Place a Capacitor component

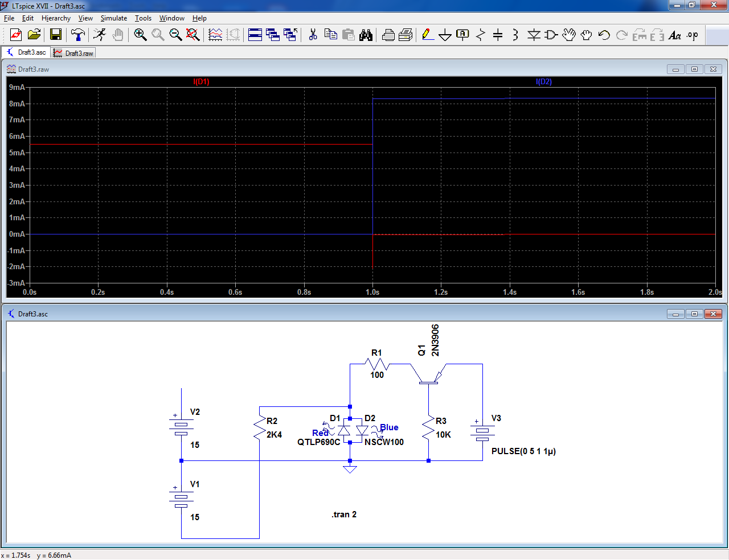coord(498,35)
